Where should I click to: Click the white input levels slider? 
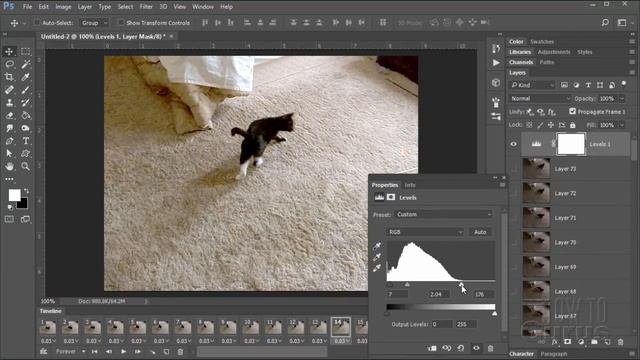point(461,284)
